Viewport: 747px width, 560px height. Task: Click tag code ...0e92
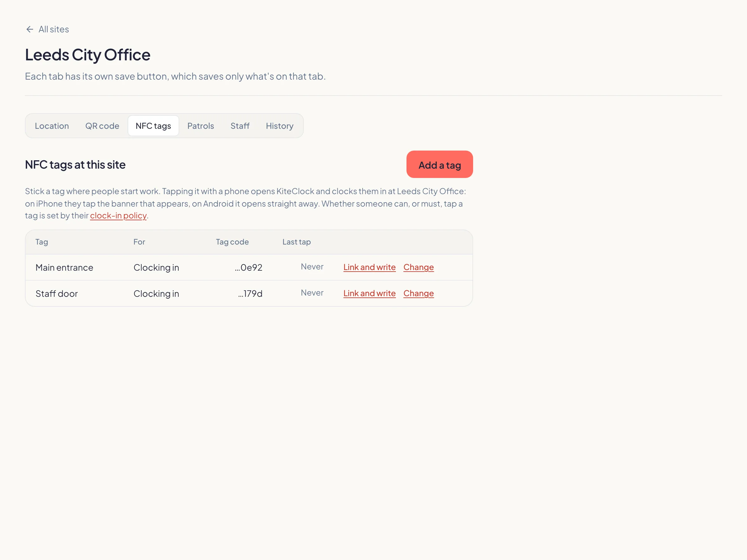(249, 268)
